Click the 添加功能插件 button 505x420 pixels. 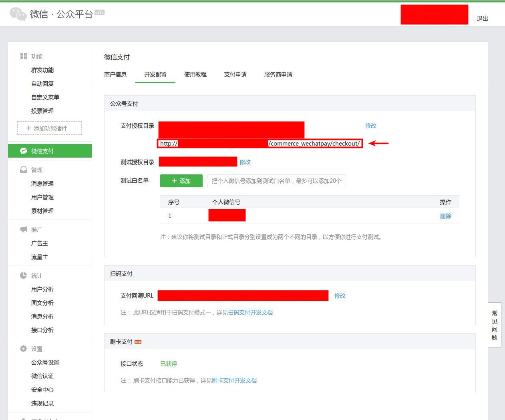tap(50, 128)
